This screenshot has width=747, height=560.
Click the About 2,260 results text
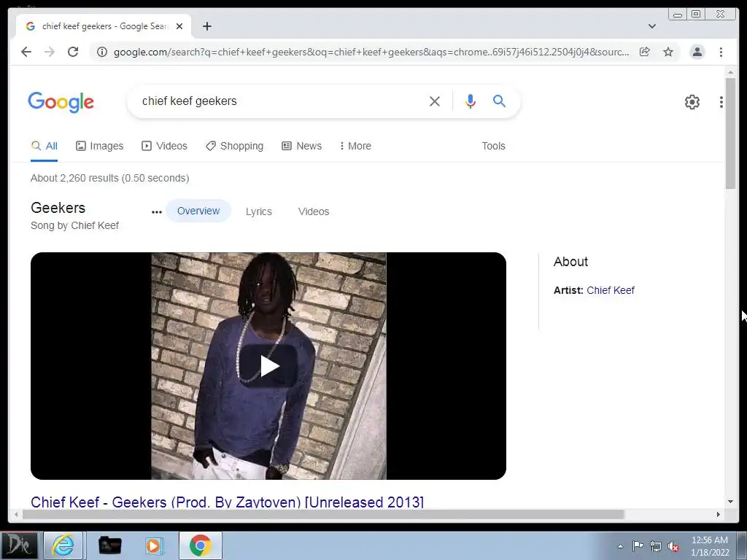[109, 178]
